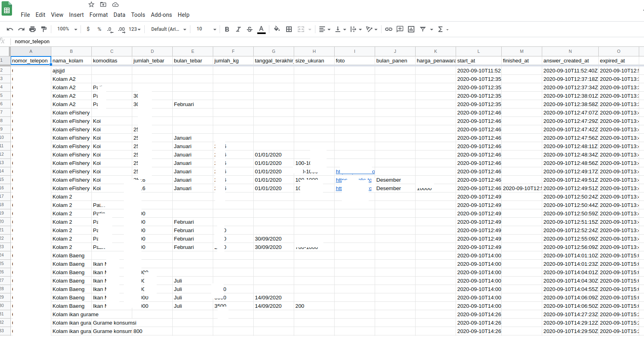Select the start_at header cell
This screenshot has width=644, height=337.
pyautogui.click(x=478, y=61)
